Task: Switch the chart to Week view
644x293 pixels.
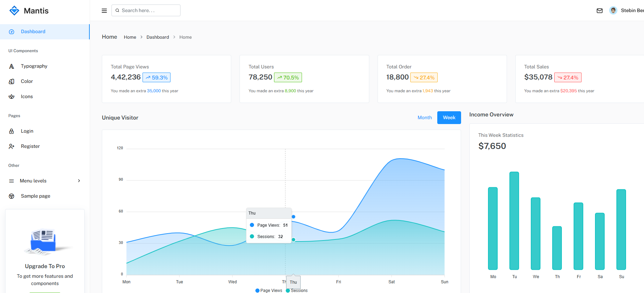Action: tap(449, 117)
